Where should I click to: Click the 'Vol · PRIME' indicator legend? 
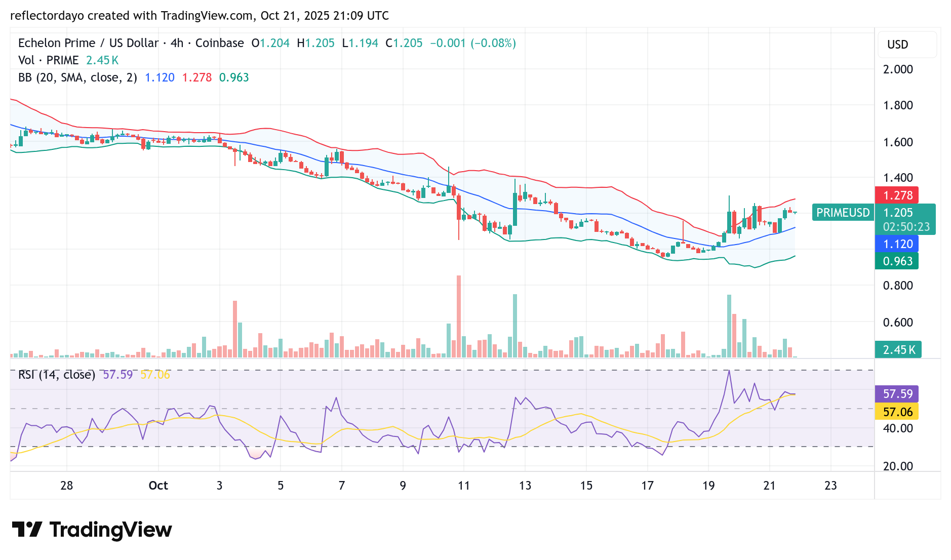click(48, 60)
